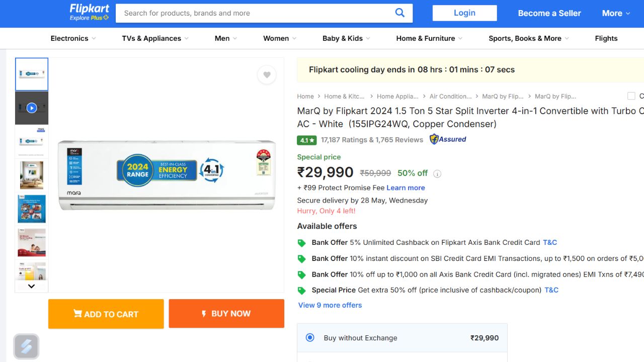Click the Flipkart Assured badge

point(448,139)
